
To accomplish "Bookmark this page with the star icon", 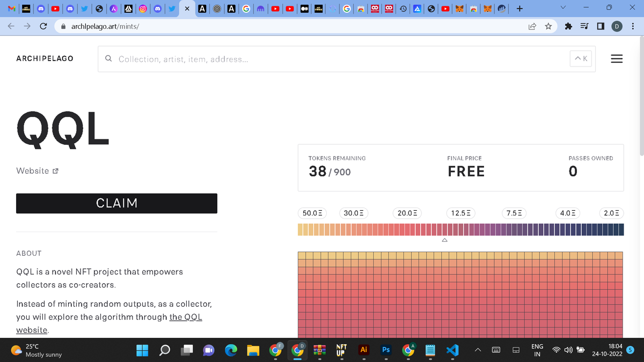I will pos(548,26).
